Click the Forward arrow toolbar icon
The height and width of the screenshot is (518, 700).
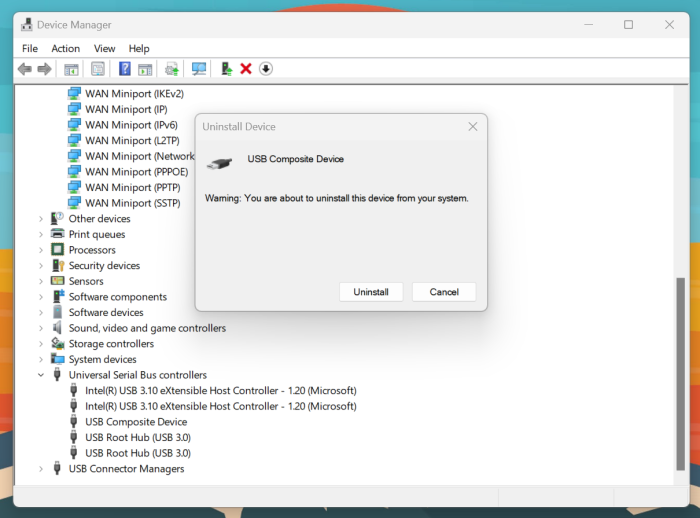tap(44, 69)
